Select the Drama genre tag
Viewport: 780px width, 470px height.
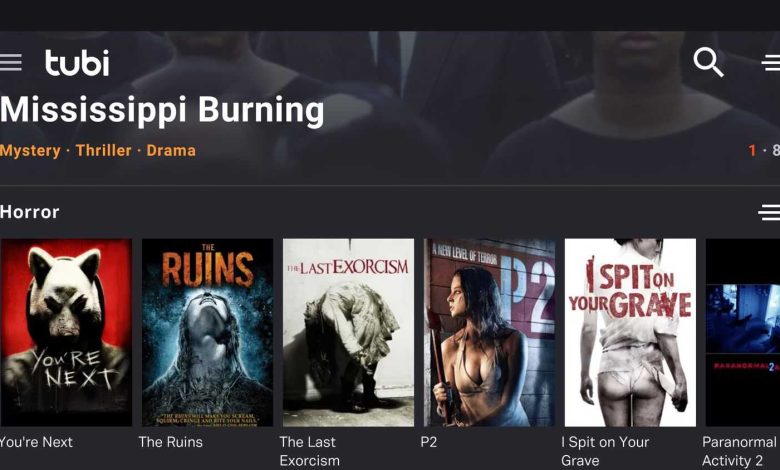pyautogui.click(x=171, y=150)
